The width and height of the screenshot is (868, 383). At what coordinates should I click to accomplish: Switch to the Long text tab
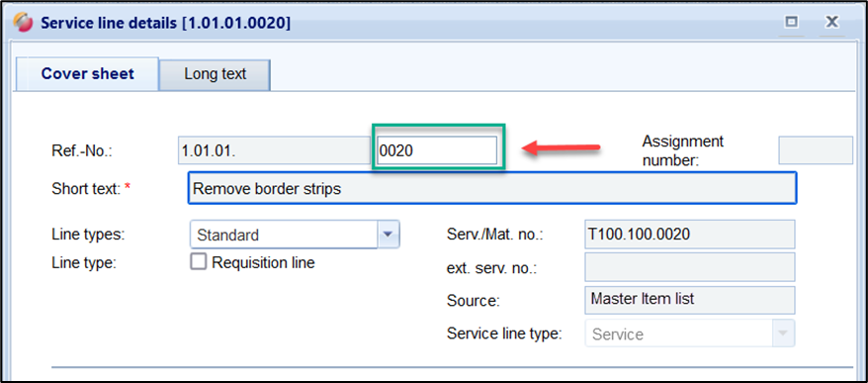215,74
